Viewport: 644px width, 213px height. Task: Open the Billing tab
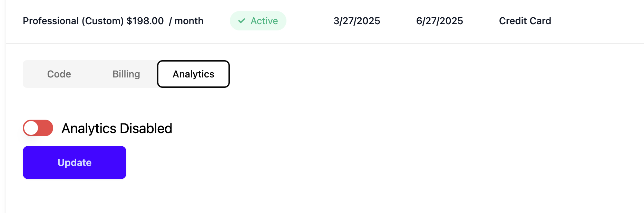[x=126, y=74]
